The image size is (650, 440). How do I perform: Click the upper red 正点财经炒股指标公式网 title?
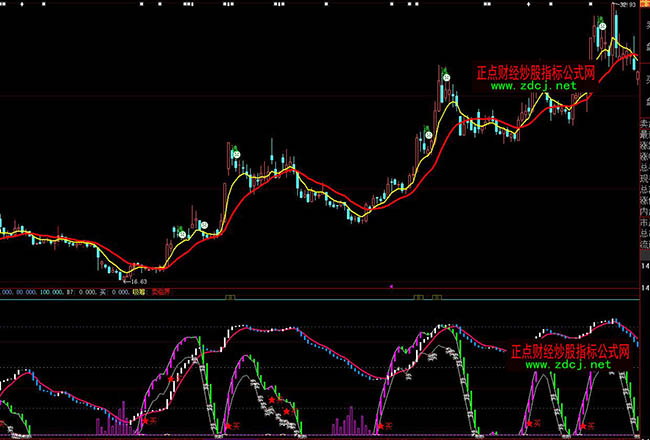[x=535, y=73]
